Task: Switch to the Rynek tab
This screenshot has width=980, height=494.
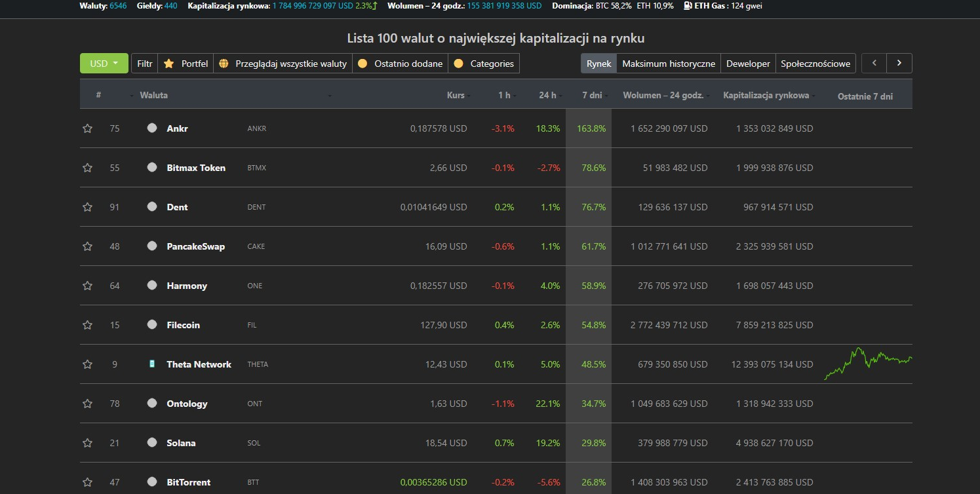Action: [598, 64]
